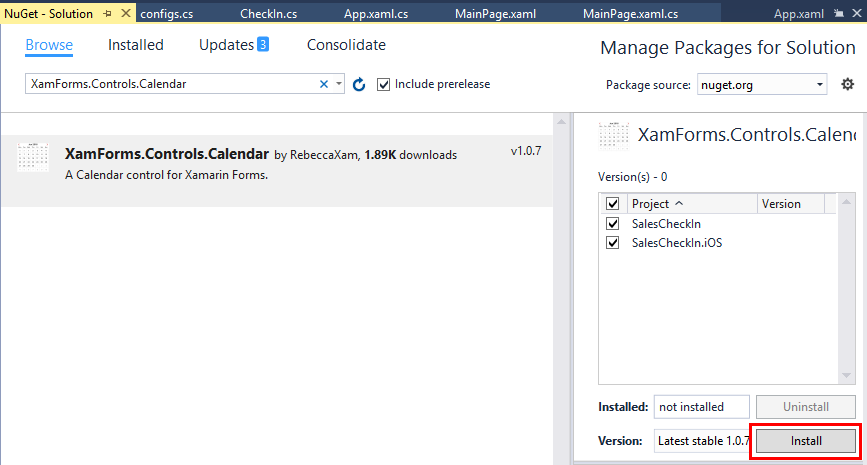Click the calendar icon in the result row
This screenshot has width=867, height=465.
click(x=33, y=157)
